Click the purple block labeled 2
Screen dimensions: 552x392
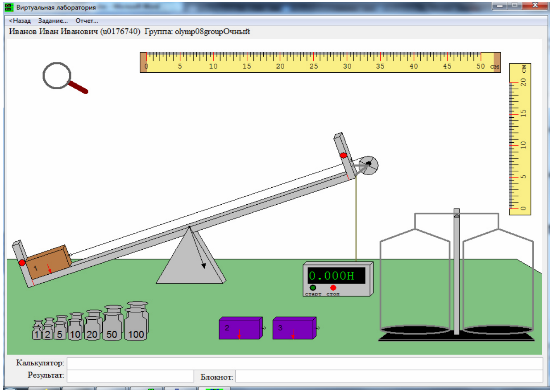240,328
